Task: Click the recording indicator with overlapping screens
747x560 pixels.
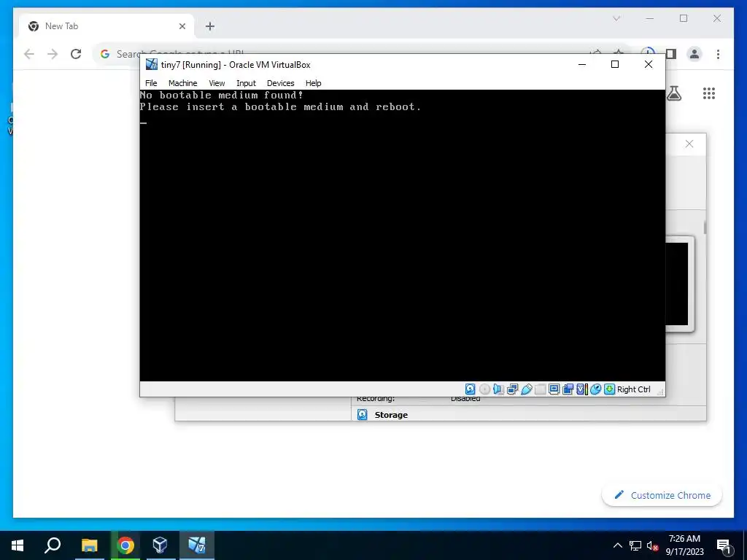Action: (568, 389)
